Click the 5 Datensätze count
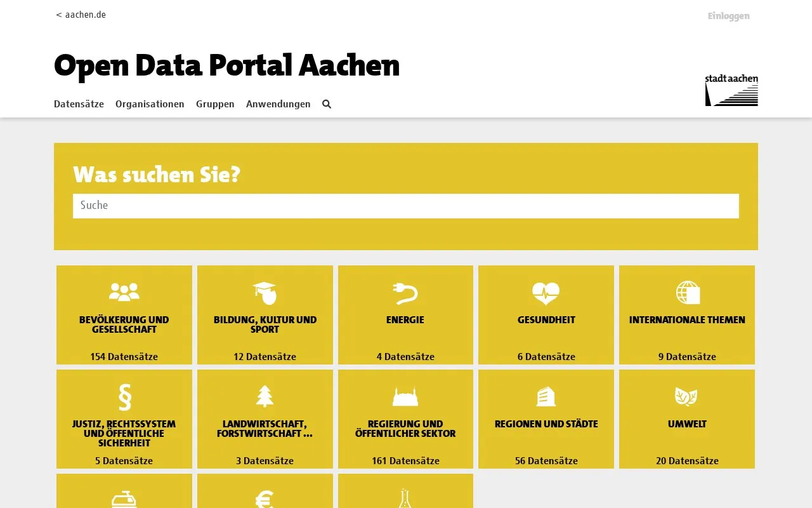The width and height of the screenshot is (812, 508). point(124,461)
